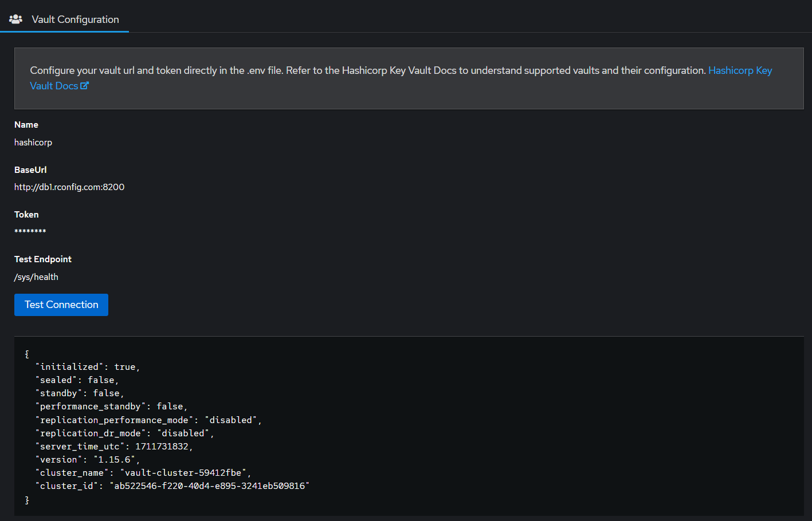812x521 pixels.
Task: Click the BaseUrl value http://db1.rconfig.com:8200
Action: tap(69, 187)
